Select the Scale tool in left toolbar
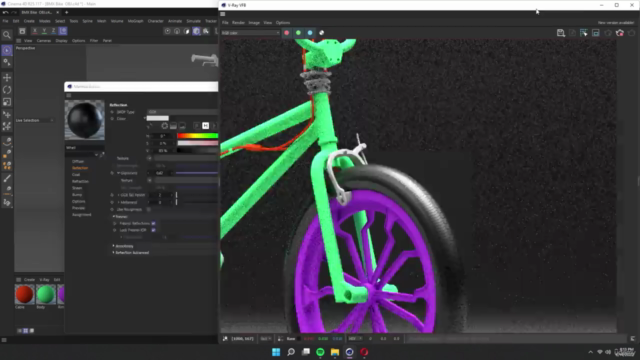Viewport: 640px width, 360px height. [x=7, y=102]
